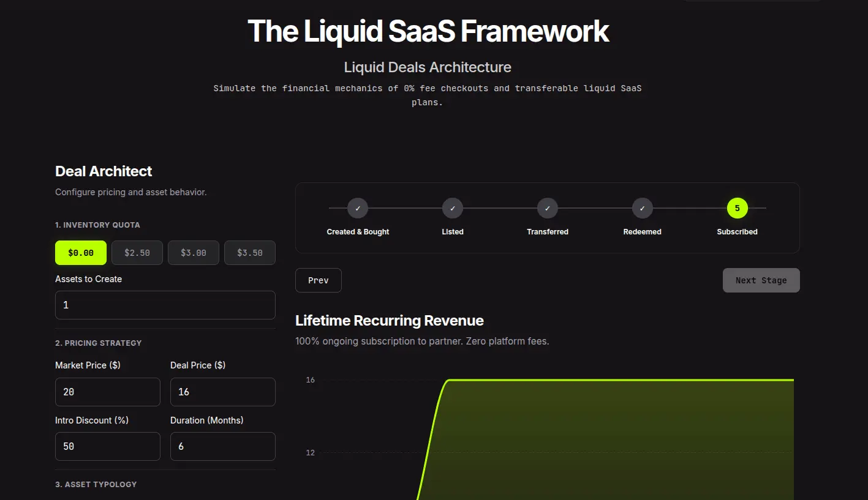The height and width of the screenshot is (500, 868).
Task: Edit the Deal Price input
Action: coord(223,392)
